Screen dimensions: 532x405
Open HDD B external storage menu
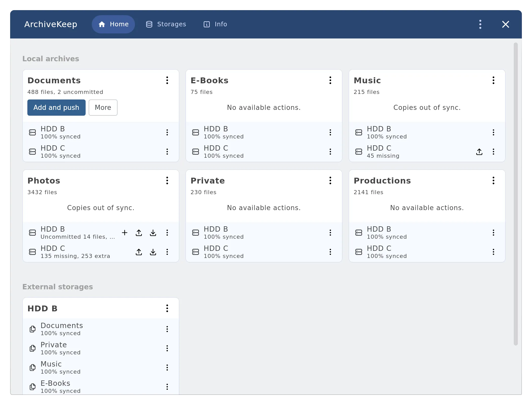(x=167, y=308)
